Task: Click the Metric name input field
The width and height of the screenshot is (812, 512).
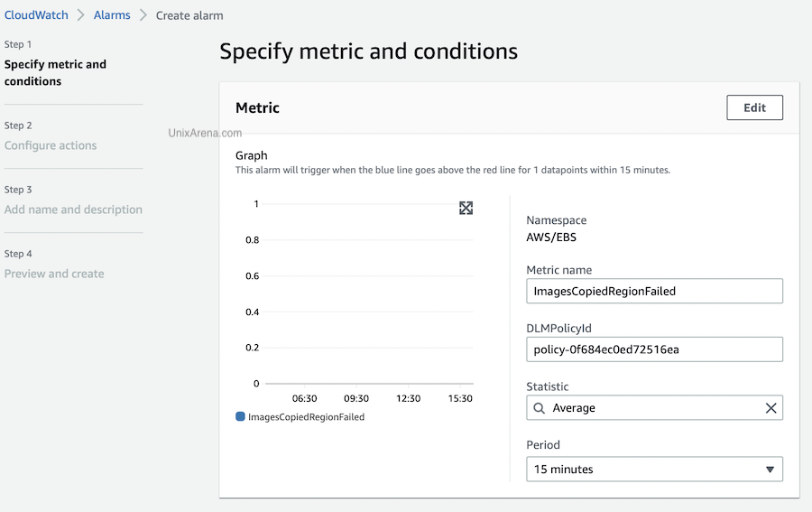Action: 655,292
